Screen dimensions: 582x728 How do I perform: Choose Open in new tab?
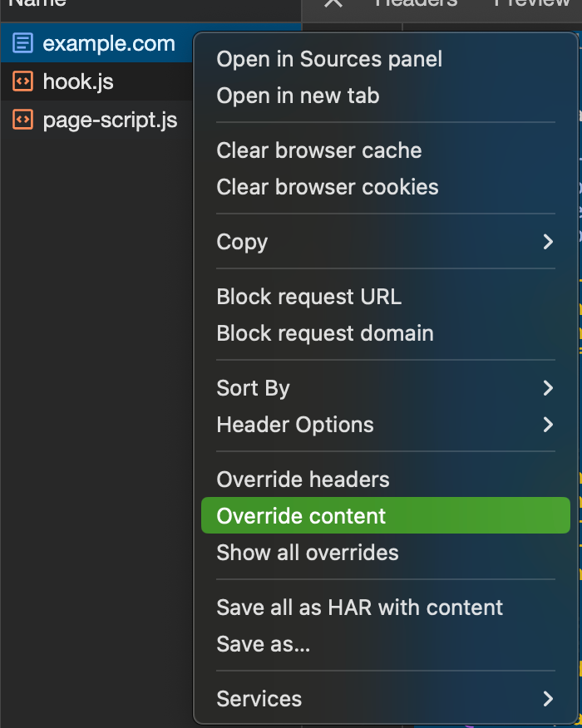point(298,96)
